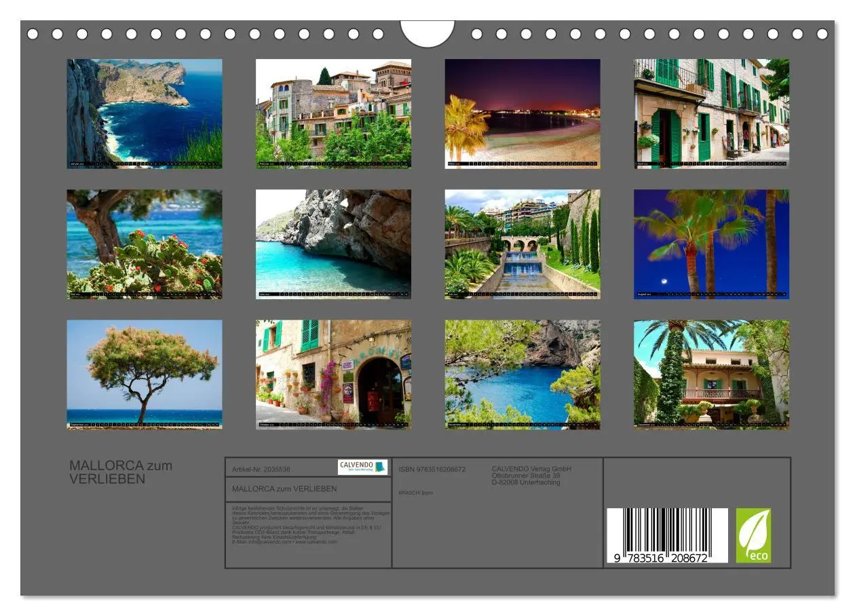Select the September lone tree thumbnail
The width and height of the screenshot is (855, 616).
click(145, 374)
